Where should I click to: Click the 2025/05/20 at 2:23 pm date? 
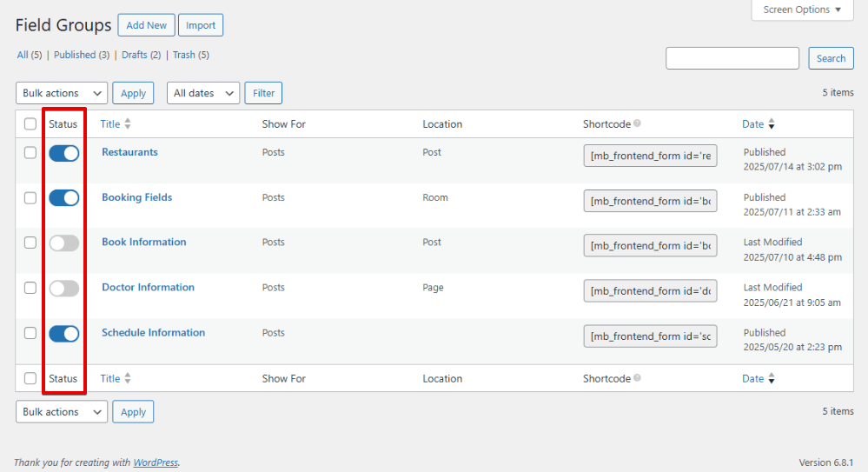(792, 348)
